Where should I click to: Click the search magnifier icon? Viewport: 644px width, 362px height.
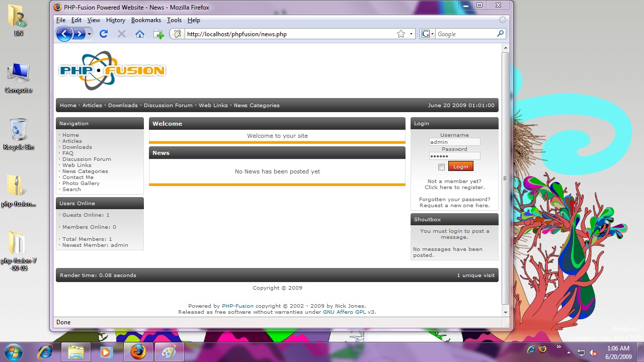click(500, 34)
